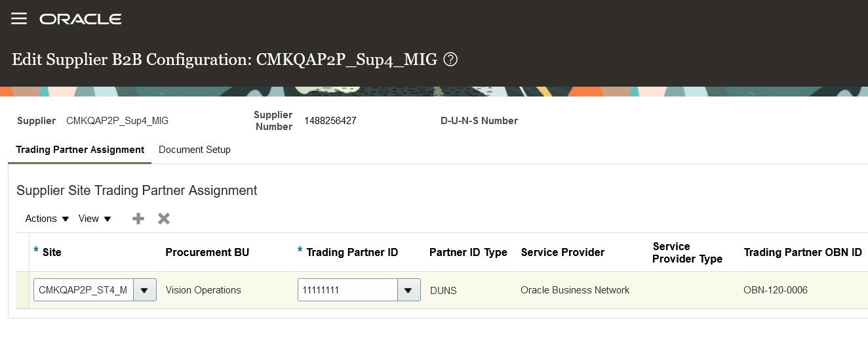Image resolution: width=868 pixels, height=363 pixels.
Task: Click the Site field CMKQAP2P_ST4_M
Action: (x=83, y=290)
